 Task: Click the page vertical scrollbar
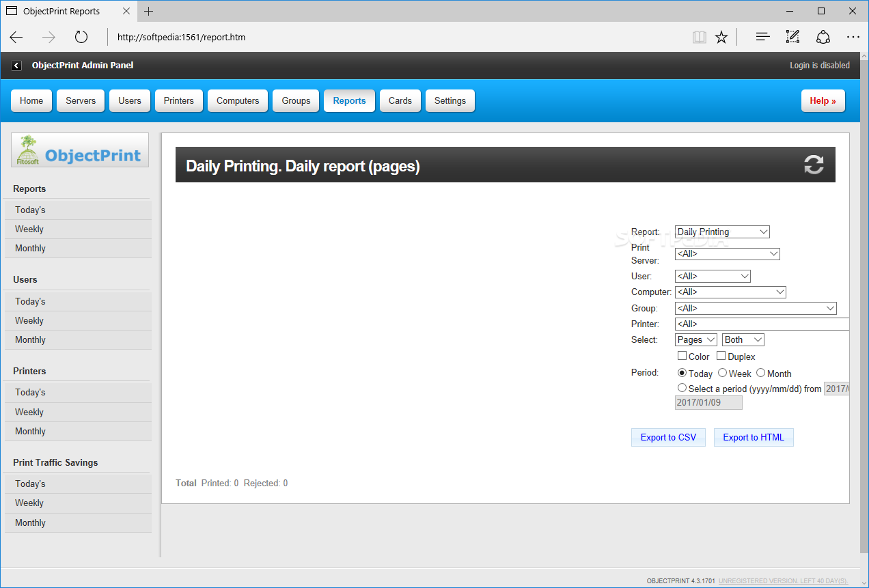864,307
